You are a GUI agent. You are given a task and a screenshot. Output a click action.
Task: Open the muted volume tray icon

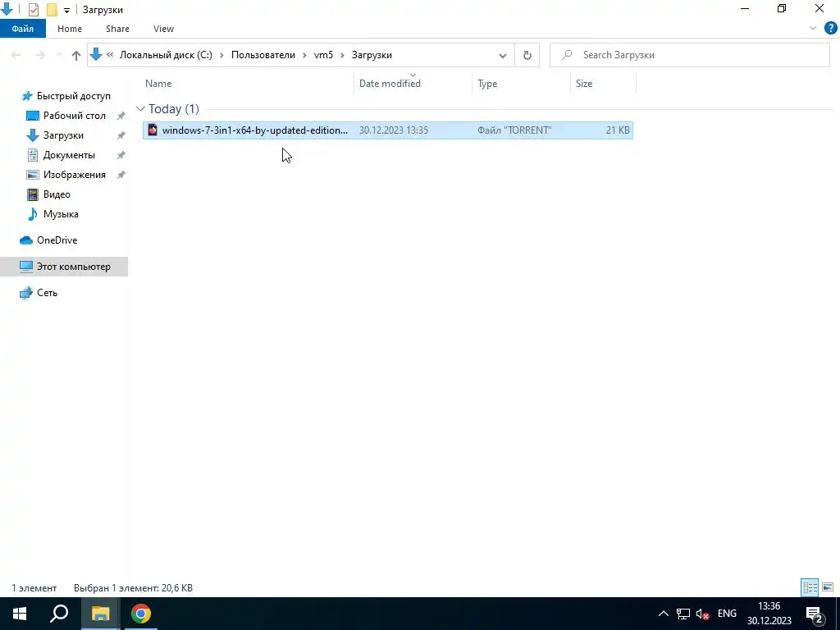pos(702,614)
